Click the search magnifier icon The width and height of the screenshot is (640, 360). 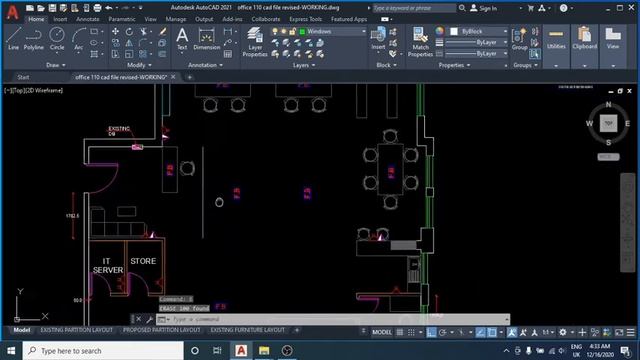coord(462,8)
